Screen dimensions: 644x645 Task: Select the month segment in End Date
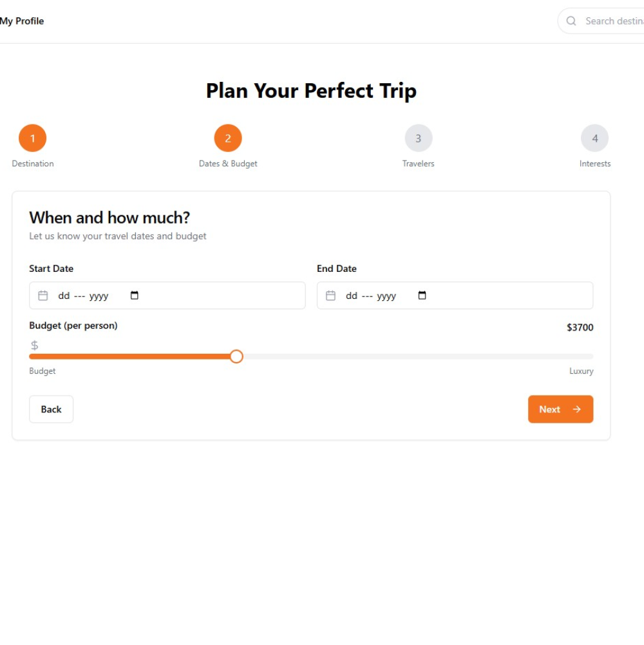[367, 296]
